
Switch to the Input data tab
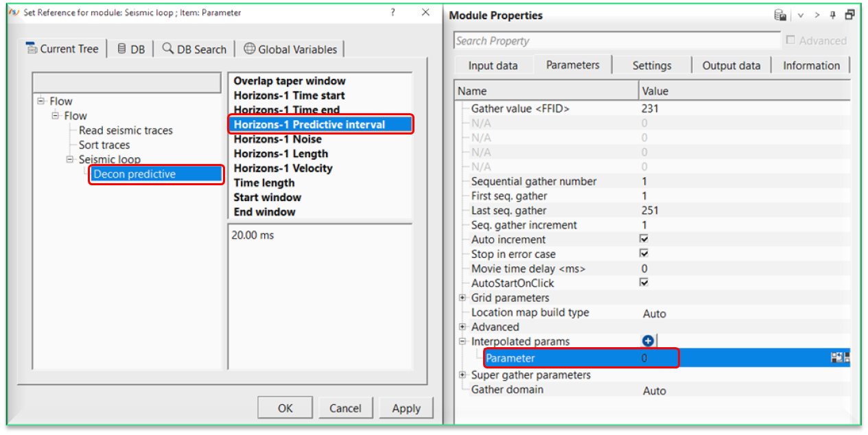493,66
